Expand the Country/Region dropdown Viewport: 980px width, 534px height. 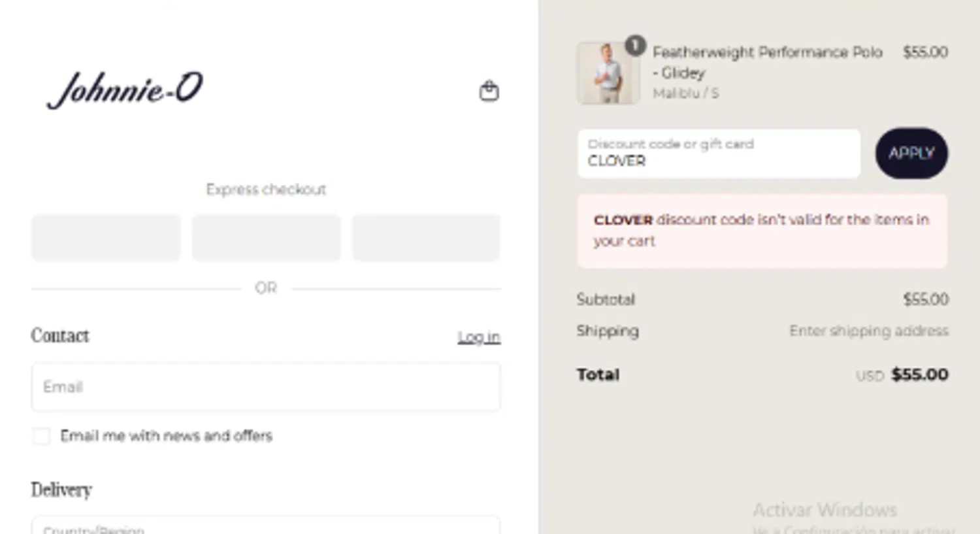coord(266,526)
